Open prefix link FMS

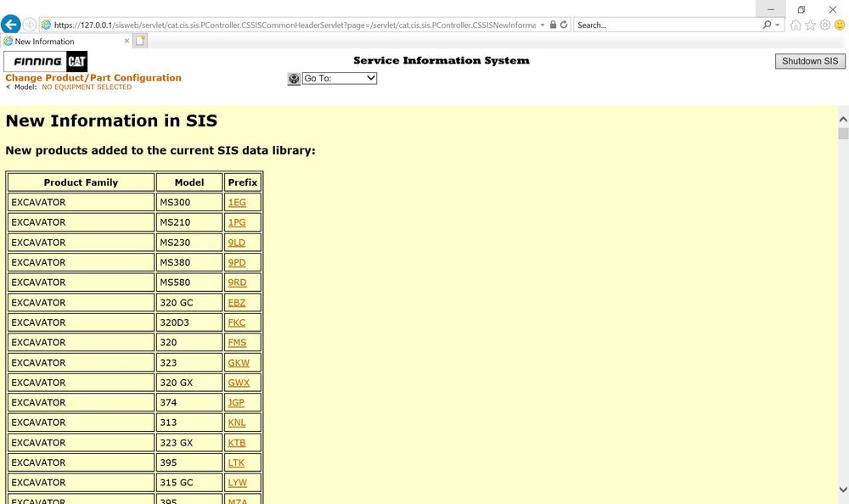tap(237, 343)
